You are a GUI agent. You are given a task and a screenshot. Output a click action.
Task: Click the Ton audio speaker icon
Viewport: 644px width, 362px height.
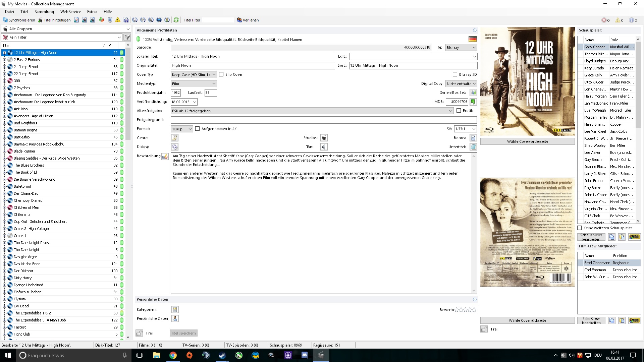point(324,147)
